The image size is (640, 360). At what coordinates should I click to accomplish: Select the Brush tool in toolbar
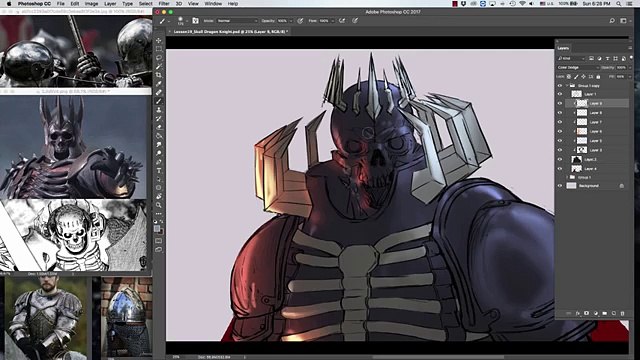click(158, 101)
